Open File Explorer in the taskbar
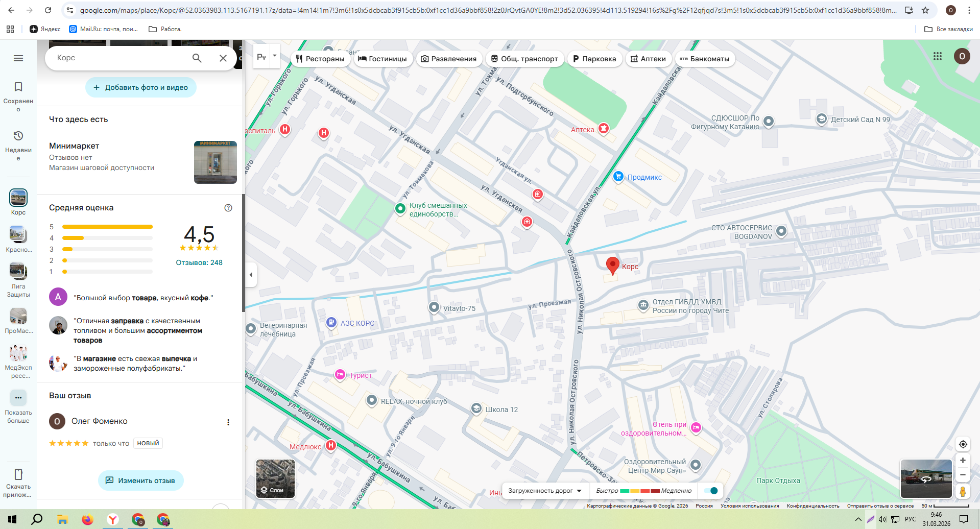 pos(62,520)
